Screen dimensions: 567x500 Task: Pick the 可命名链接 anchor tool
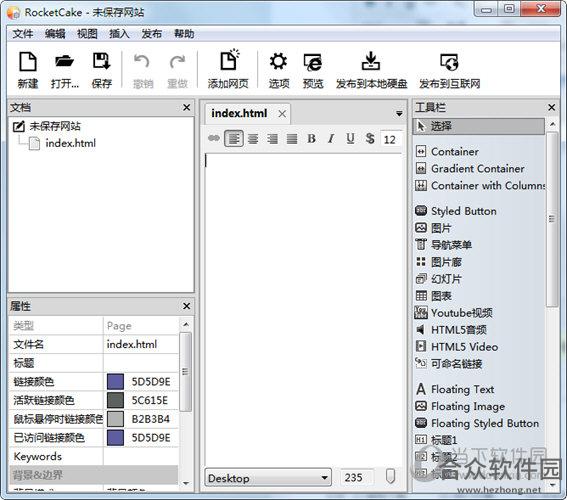pyautogui.click(x=449, y=364)
